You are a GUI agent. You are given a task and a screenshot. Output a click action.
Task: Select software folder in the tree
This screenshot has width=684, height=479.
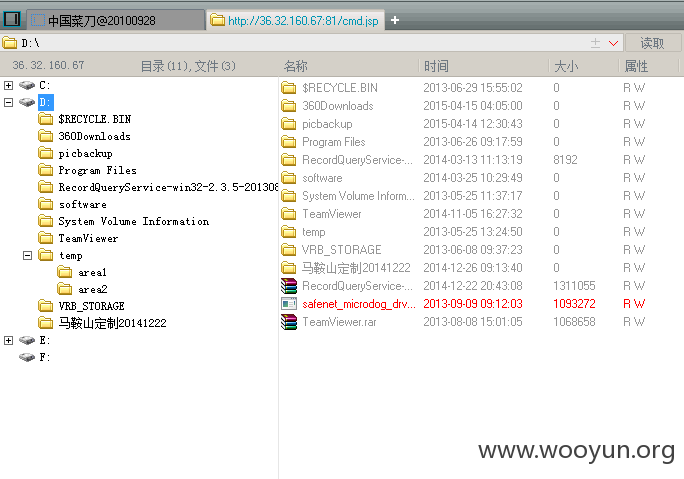(x=82, y=204)
